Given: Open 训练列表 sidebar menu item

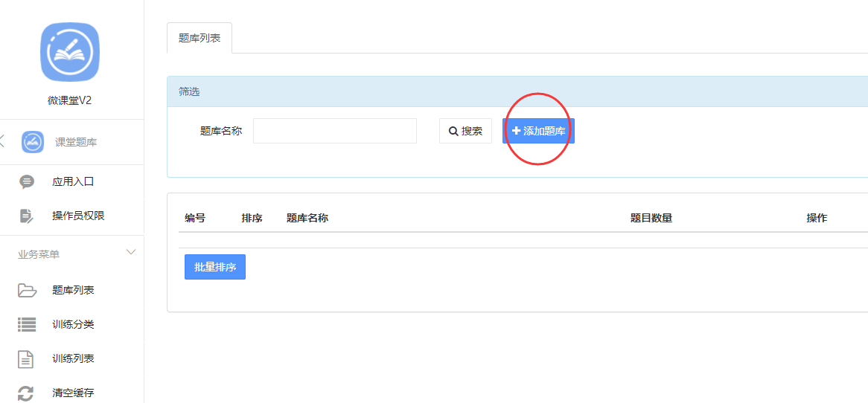Looking at the screenshot, I should point(72,359).
